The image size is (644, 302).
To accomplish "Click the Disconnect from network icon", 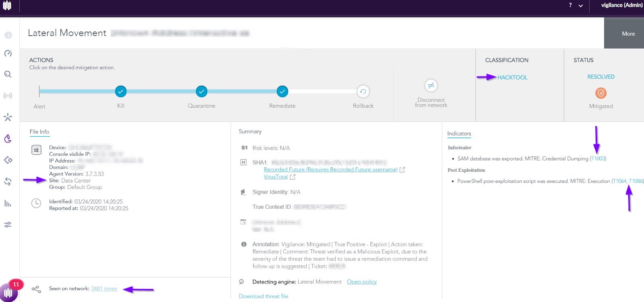I will point(431,86).
